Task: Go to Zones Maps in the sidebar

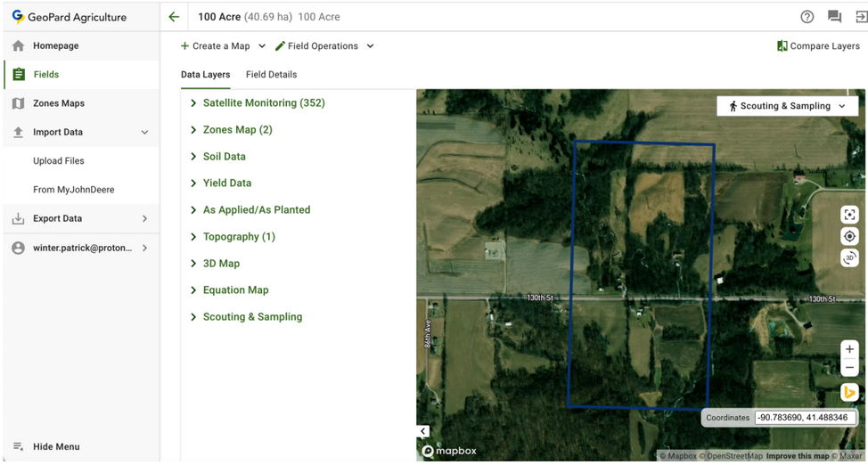Action: (x=59, y=103)
